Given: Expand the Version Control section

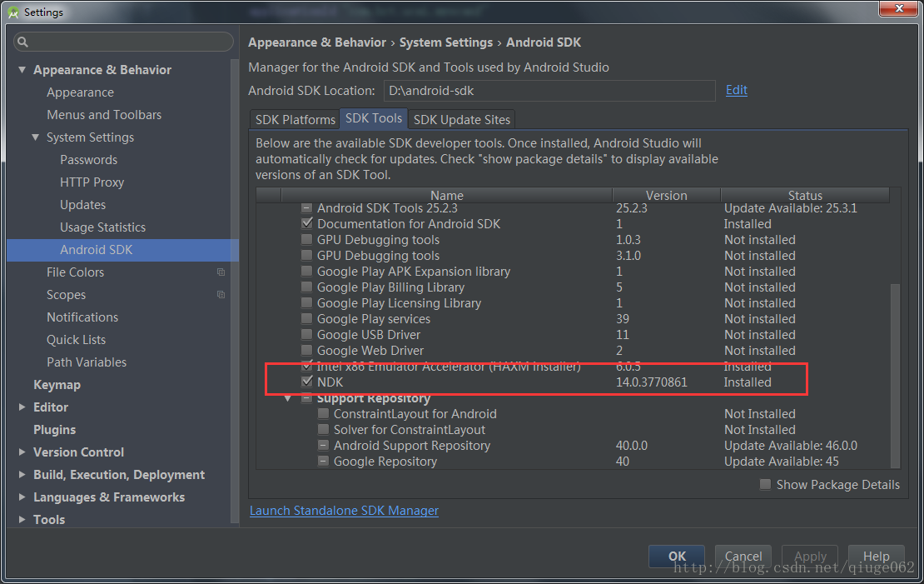Looking at the screenshot, I should 22,452.
